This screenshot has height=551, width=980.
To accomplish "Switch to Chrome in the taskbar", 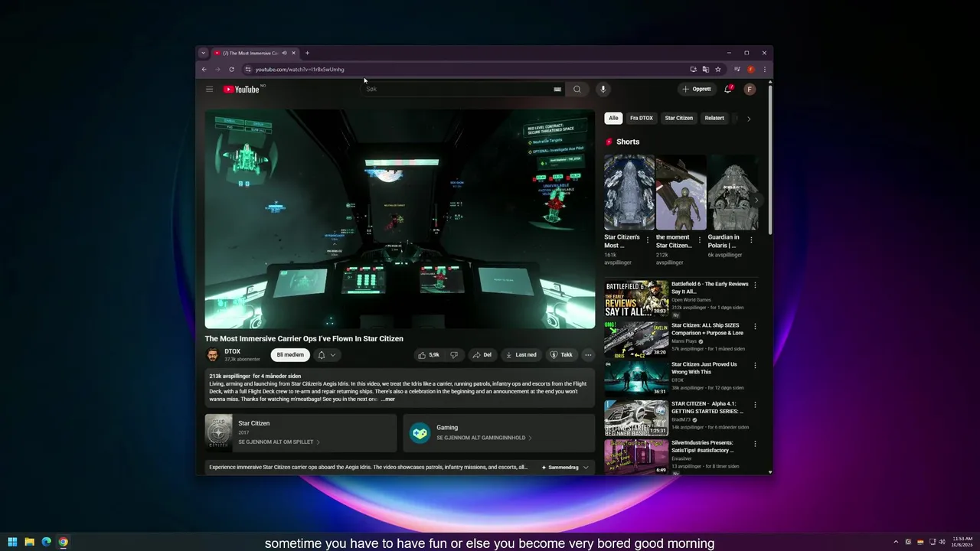I will coord(63,542).
